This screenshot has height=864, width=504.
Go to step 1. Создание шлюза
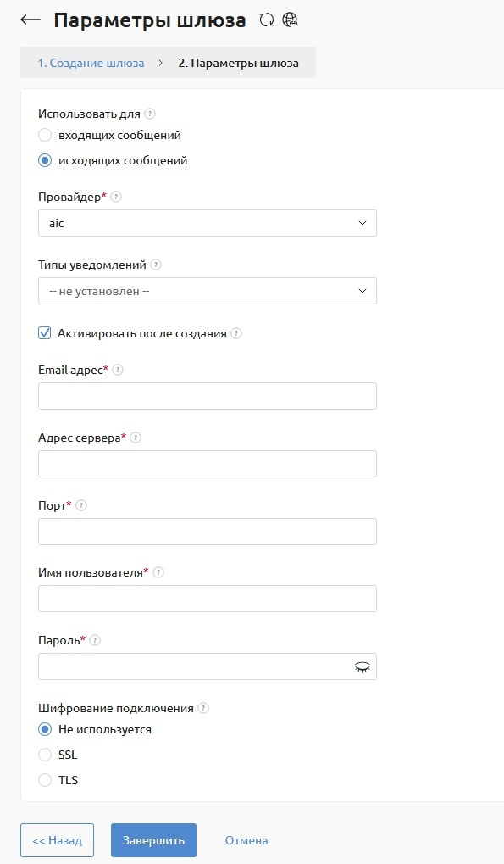pos(91,63)
